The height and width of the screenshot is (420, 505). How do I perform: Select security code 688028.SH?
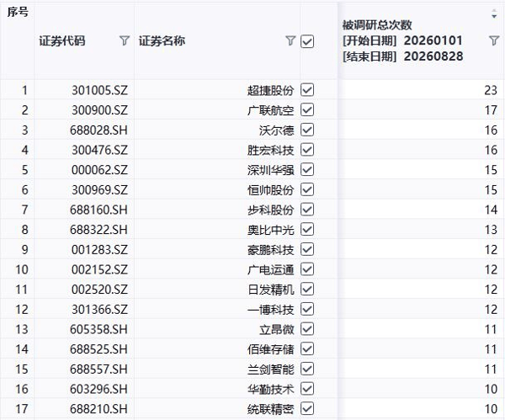(x=98, y=130)
